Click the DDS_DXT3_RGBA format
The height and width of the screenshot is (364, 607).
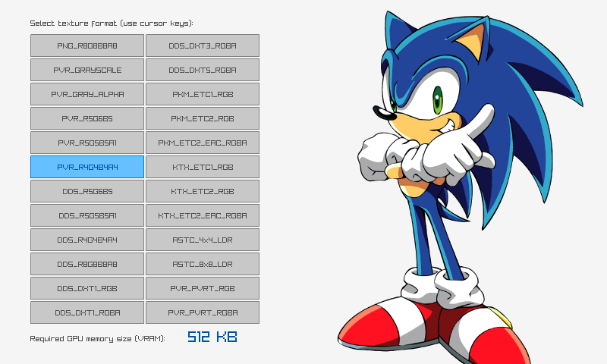click(203, 45)
